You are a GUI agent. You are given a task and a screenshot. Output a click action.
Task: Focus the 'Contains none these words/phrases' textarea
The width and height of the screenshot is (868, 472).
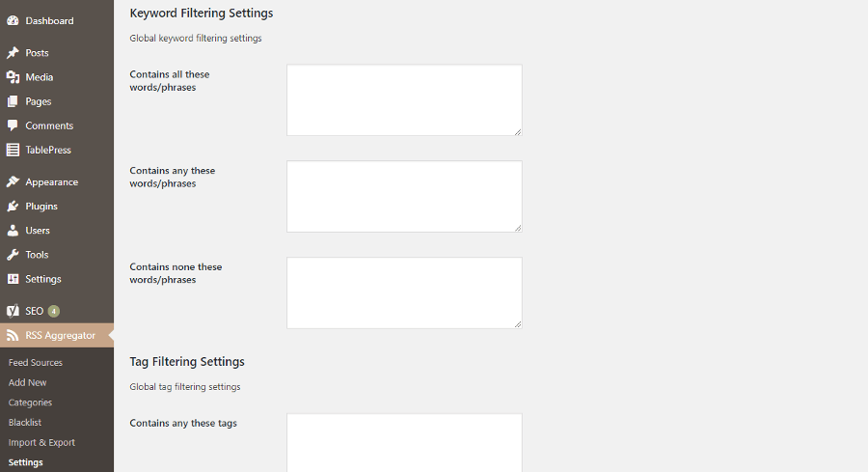pos(404,293)
